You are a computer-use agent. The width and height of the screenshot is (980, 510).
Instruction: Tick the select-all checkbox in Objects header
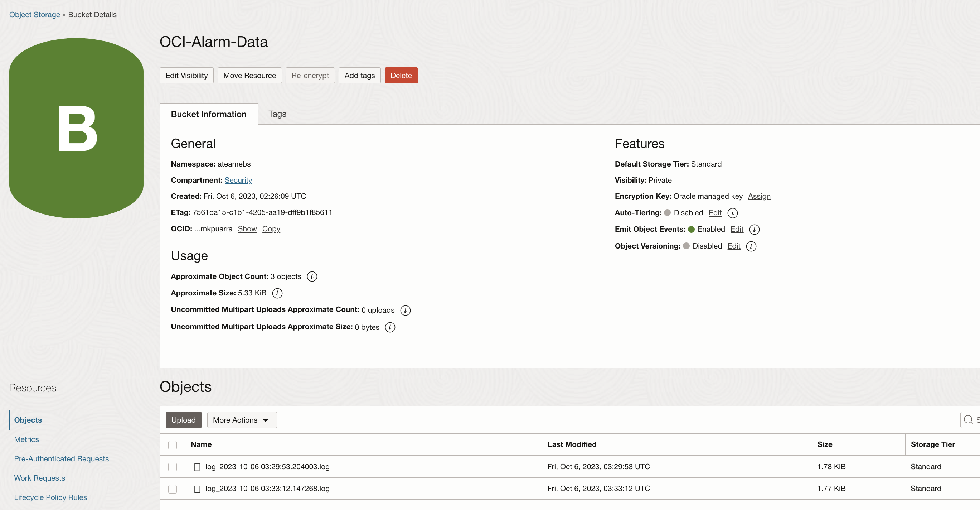pyautogui.click(x=172, y=444)
